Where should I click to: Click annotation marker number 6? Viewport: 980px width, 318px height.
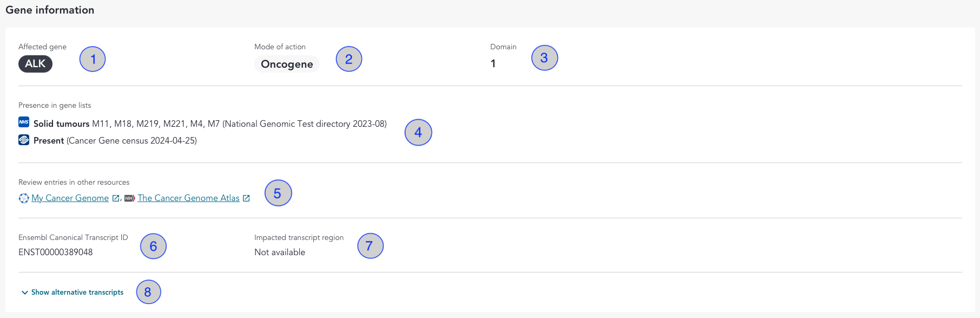pyautogui.click(x=153, y=246)
